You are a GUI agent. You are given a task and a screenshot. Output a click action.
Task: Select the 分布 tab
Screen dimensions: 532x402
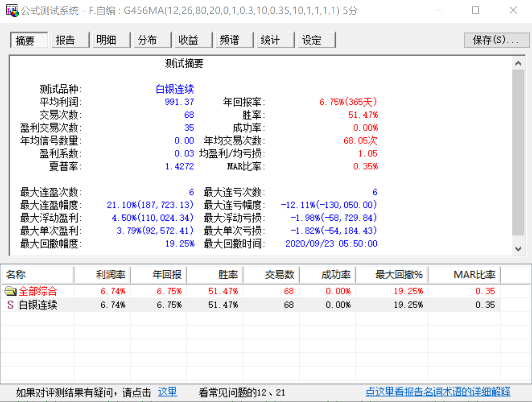[152, 40]
